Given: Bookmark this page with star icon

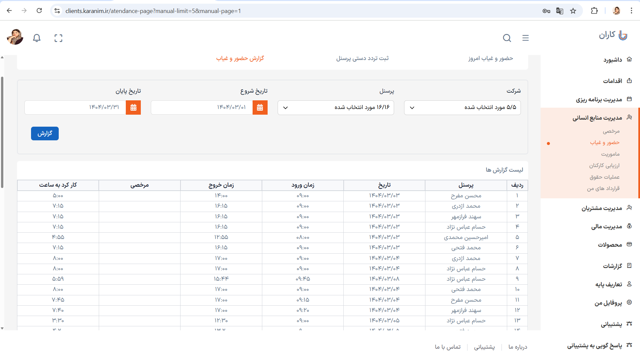Looking at the screenshot, I should (x=573, y=11).
